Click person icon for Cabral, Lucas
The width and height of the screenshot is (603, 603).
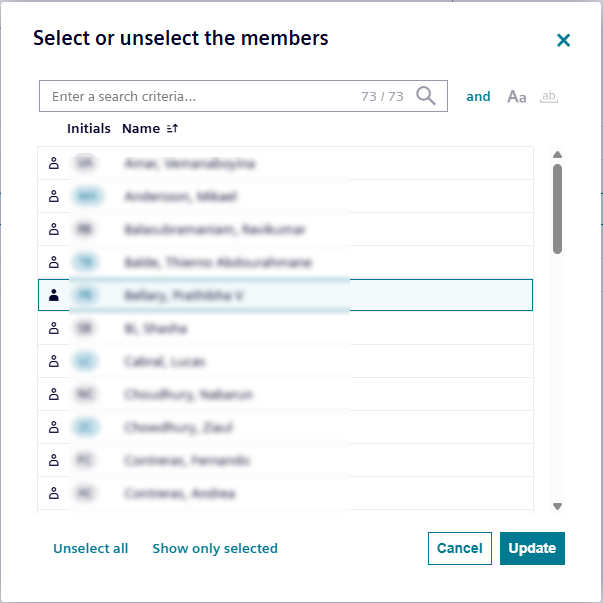[54, 361]
